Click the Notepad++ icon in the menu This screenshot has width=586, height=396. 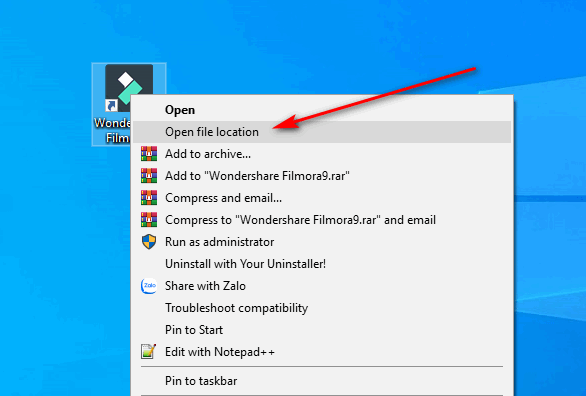[x=149, y=352]
